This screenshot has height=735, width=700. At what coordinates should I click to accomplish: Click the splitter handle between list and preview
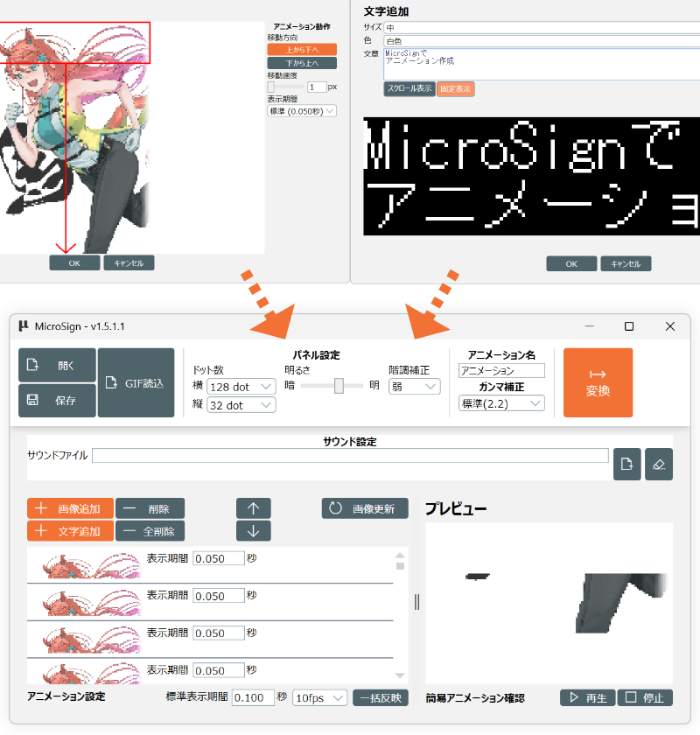(416, 602)
